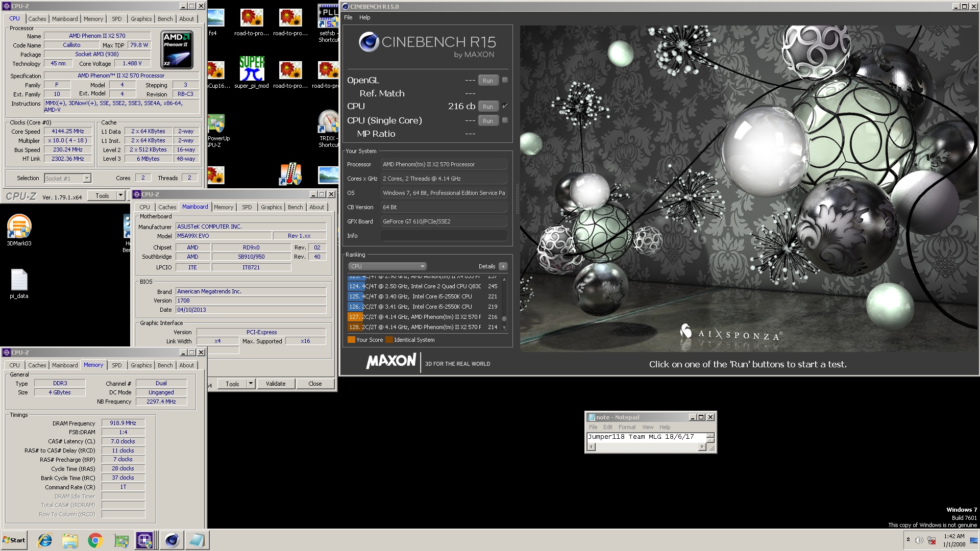This screenshot has width=980, height=551.
Task: Click the Identical System legend swatch
Action: click(389, 340)
